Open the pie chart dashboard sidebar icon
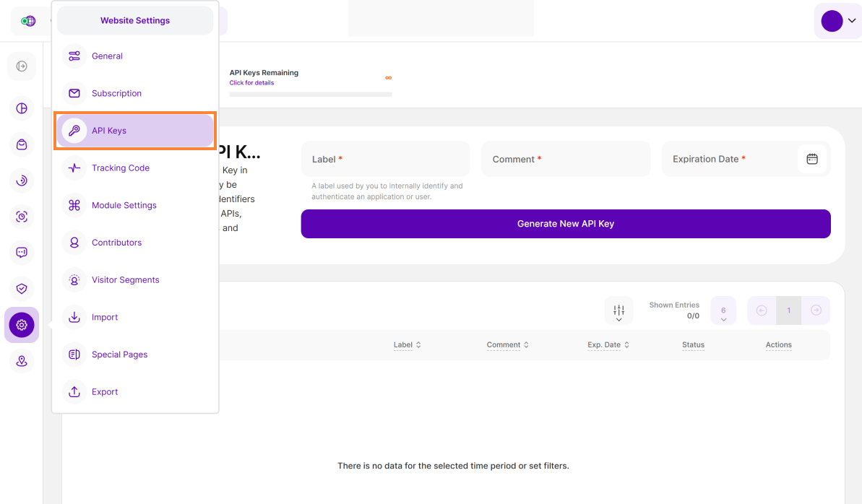This screenshot has width=862, height=504. [22, 108]
